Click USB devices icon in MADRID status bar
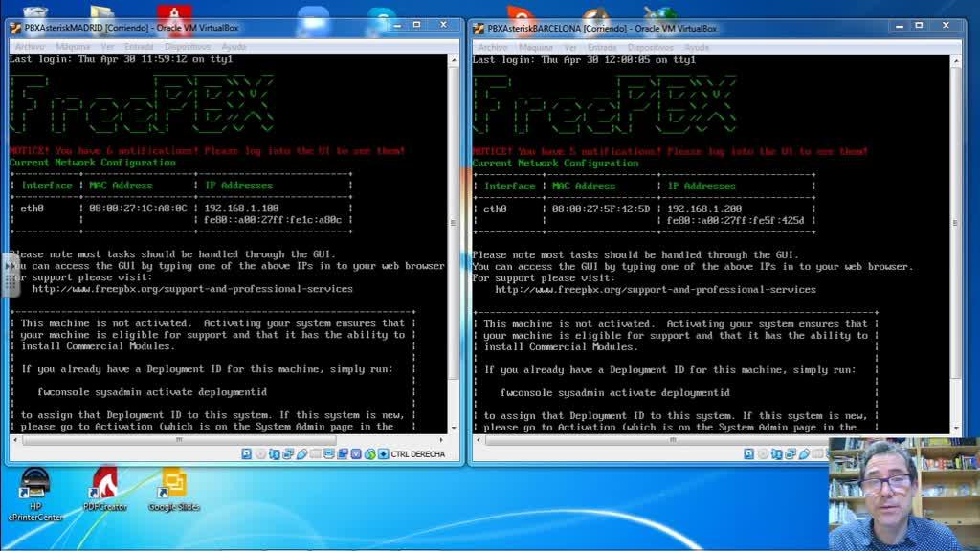Screen dimensions: 980x551 coord(301,454)
